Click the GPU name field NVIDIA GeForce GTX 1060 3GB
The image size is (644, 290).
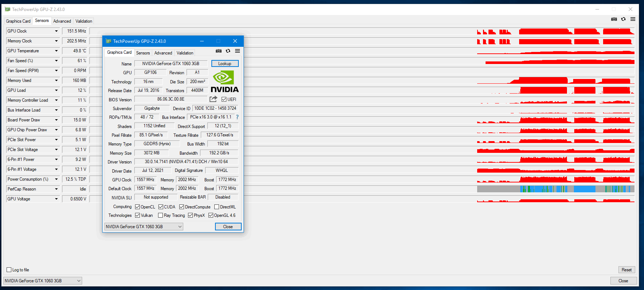(x=171, y=64)
